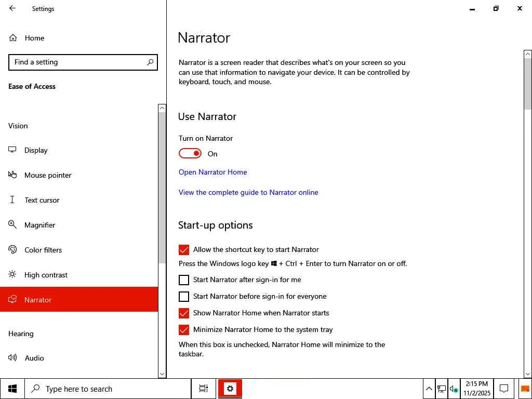Turn off the Narrator toggle
This screenshot has height=399, width=532.
190,154
